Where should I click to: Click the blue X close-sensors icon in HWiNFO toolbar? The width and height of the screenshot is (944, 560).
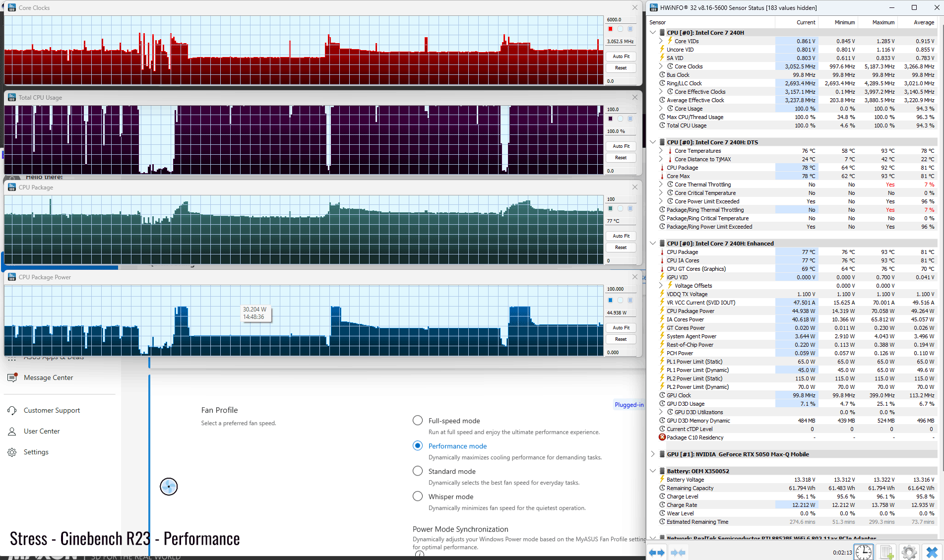(x=932, y=552)
